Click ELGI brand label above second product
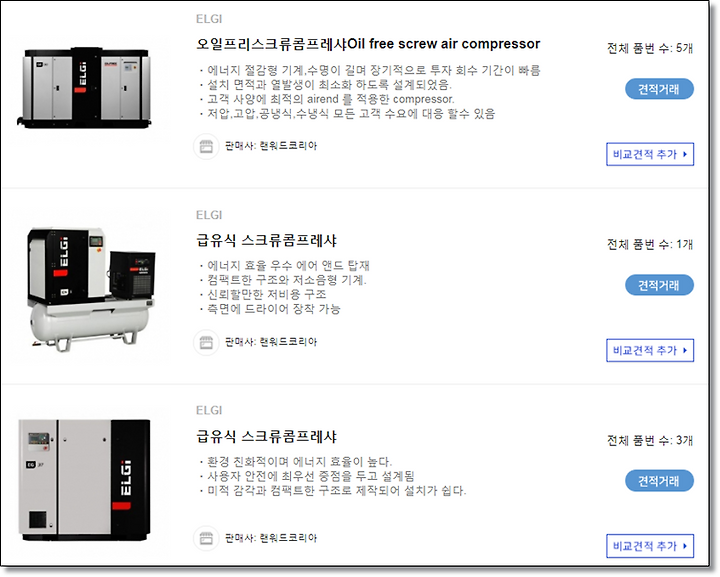This screenshot has width=720, height=577. pyautogui.click(x=209, y=215)
